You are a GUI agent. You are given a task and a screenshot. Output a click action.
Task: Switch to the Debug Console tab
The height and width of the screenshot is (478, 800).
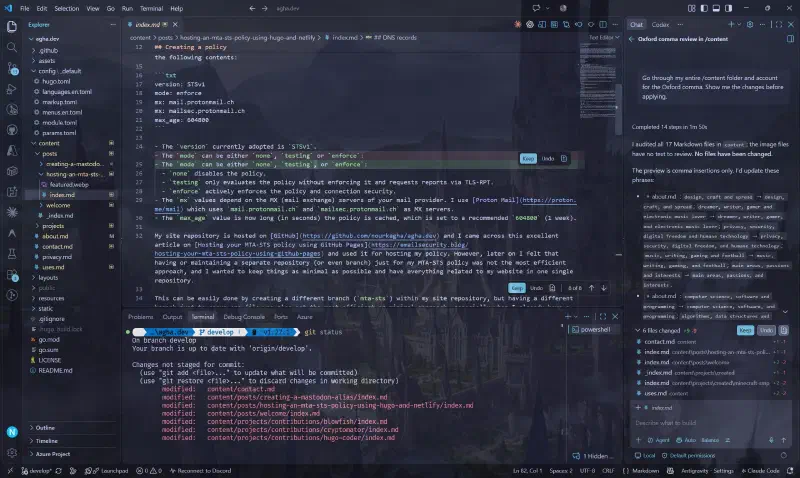244,317
